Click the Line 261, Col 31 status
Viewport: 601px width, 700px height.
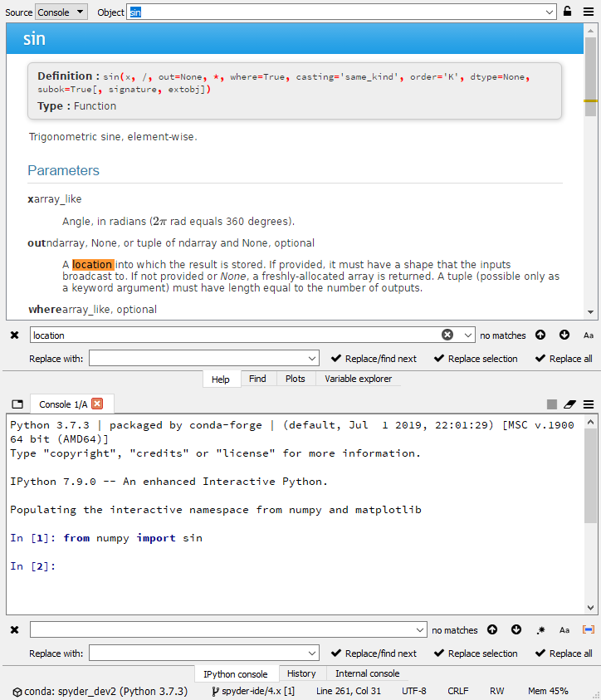[349, 691]
